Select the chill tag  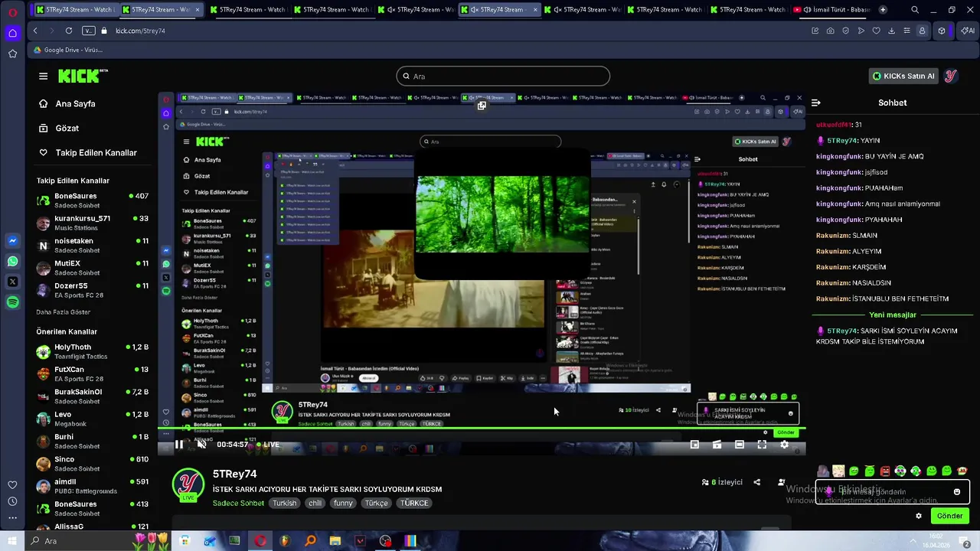(x=315, y=503)
